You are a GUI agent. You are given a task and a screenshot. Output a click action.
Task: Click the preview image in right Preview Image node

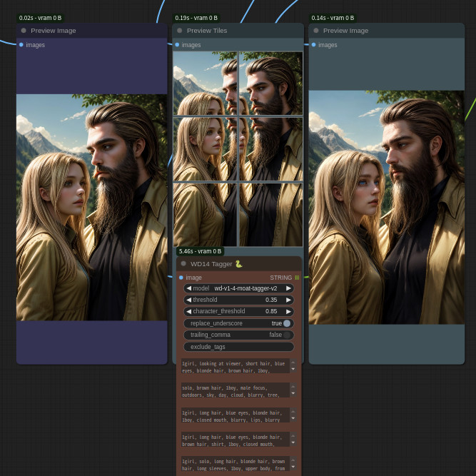(x=386, y=207)
